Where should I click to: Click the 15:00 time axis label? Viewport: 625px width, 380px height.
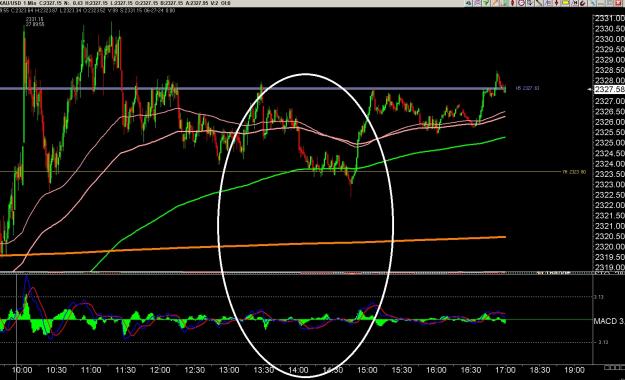tap(367, 370)
